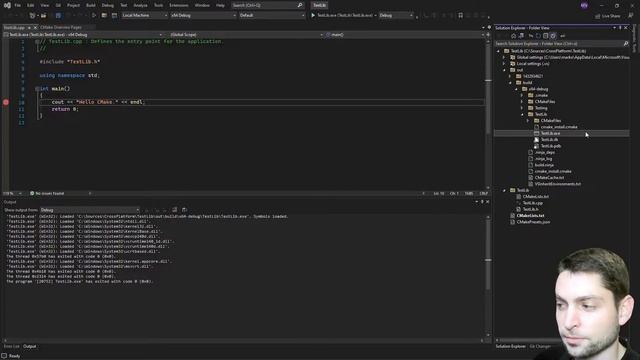Open the Show output from dropdown
The width and height of the screenshot is (640, 360).
(90, 210)
